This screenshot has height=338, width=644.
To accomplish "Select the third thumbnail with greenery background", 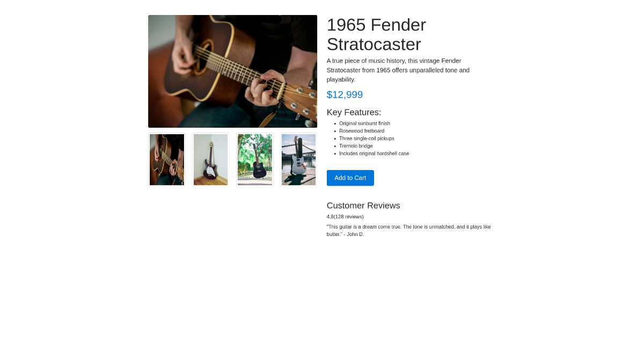I will click(254, 159).
